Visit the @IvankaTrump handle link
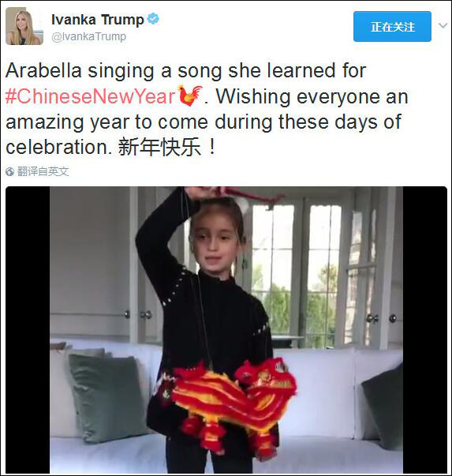 point(88,37)
